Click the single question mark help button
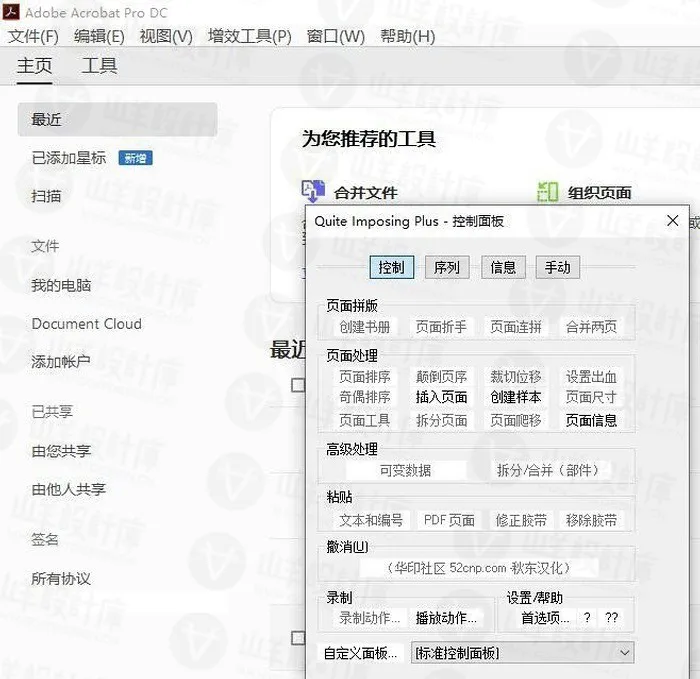700x679 pixels. click(587, 618)
